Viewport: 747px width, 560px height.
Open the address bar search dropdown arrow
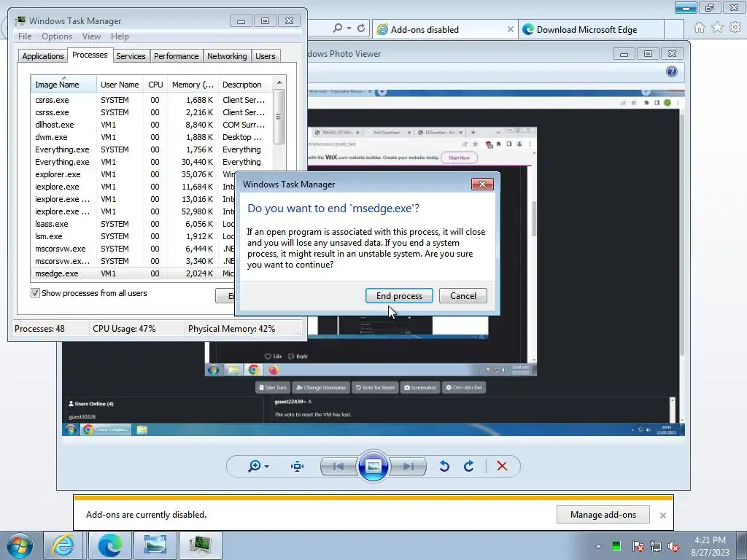(x=349, y=28)
